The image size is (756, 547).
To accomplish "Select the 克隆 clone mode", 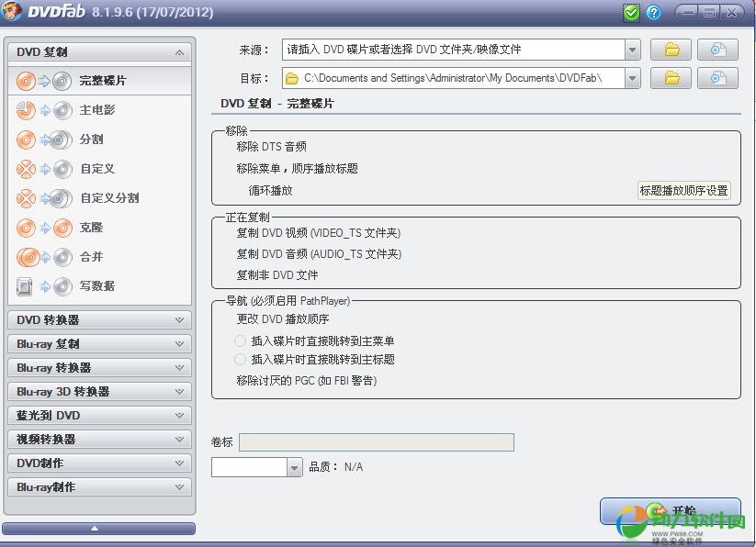I will [x=91, y=228].
